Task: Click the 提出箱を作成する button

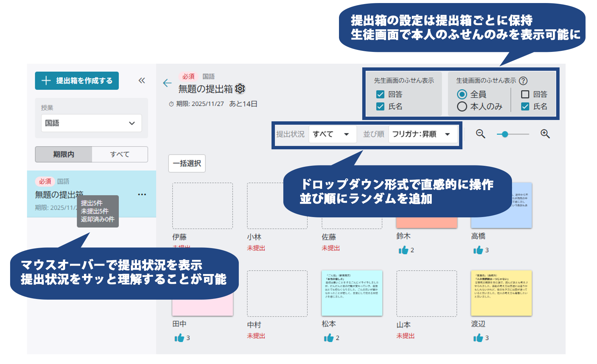Action: (x=77, y=81)
